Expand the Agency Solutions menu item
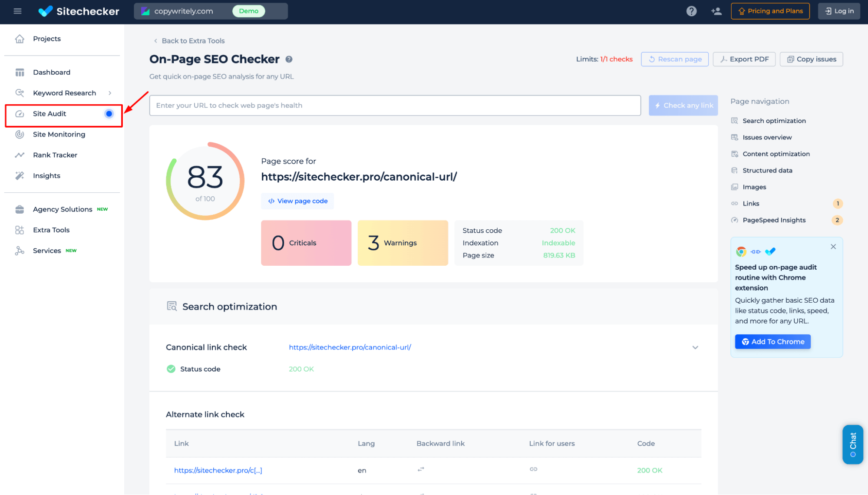Viewport: 868px width, 495px height. 63,209
